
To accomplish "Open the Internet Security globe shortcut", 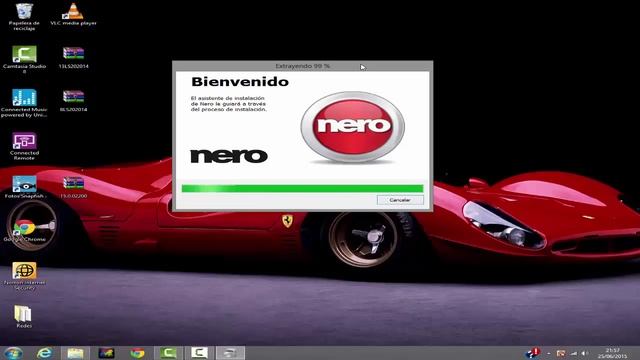I will pyautogui.click(x=24, y=276).
